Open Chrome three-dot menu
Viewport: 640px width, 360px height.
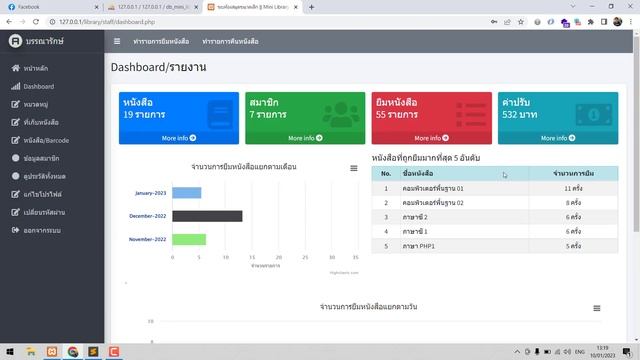point(631,22)
